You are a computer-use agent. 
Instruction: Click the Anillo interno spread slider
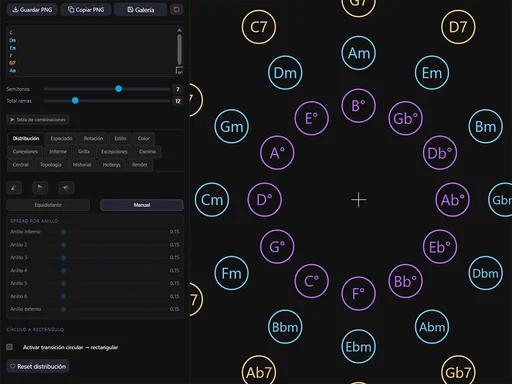[107, 232]
